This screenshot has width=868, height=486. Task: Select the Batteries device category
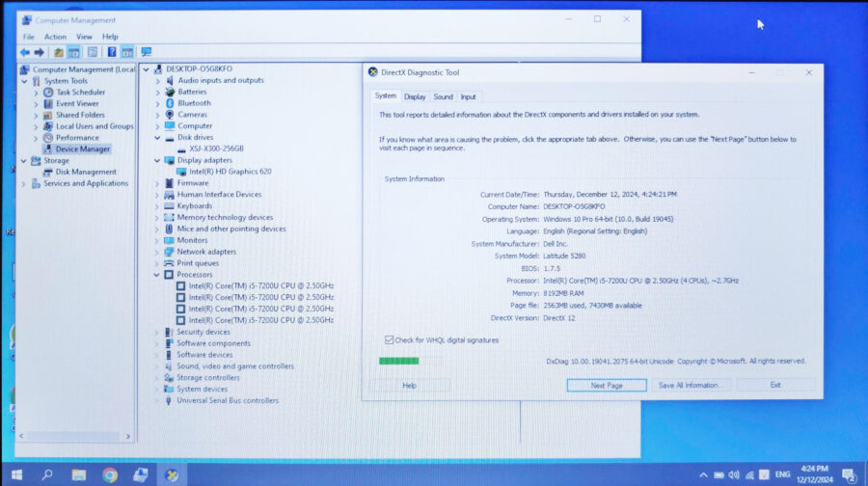pos(192,92)
